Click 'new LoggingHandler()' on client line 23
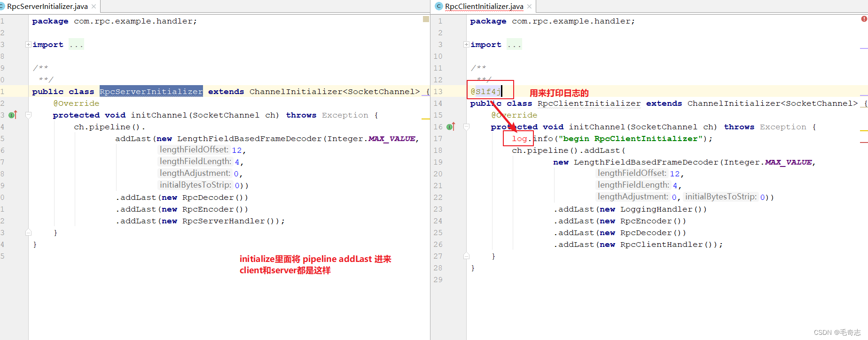The height and width of the screenshot is (340, 868). click(x=650, y=209)
